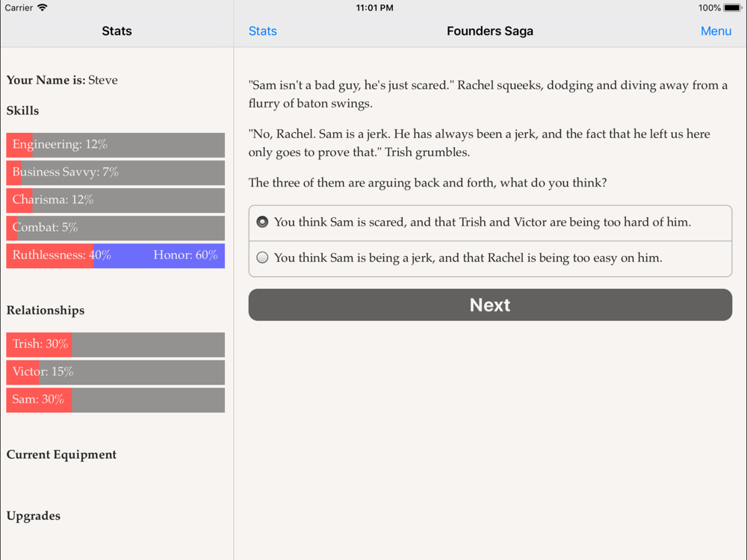Click the Relationships heading
The height and width of the screenshot is (560, 747).
pyautogui.click(x=46, y=311)
